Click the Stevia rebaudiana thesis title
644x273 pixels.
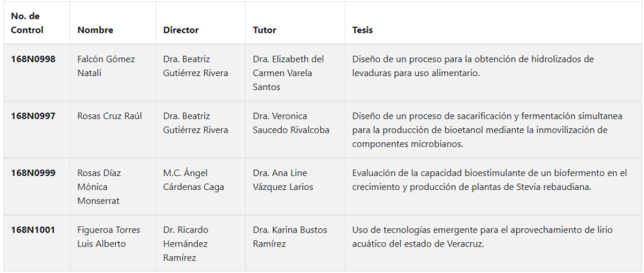489,180
